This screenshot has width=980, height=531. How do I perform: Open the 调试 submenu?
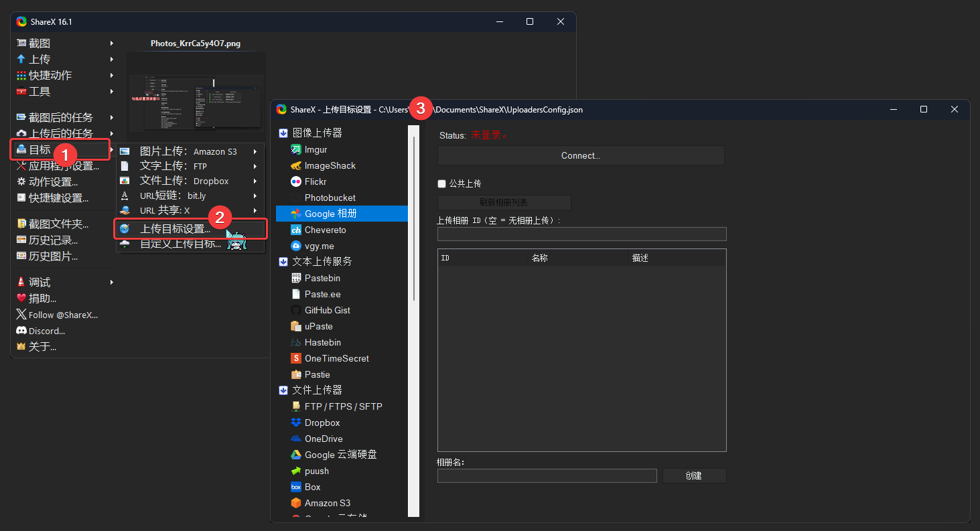(64, 283)
